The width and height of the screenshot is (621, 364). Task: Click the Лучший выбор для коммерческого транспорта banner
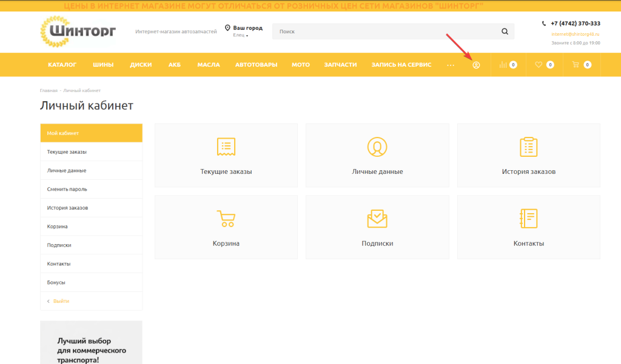[92, 343]
